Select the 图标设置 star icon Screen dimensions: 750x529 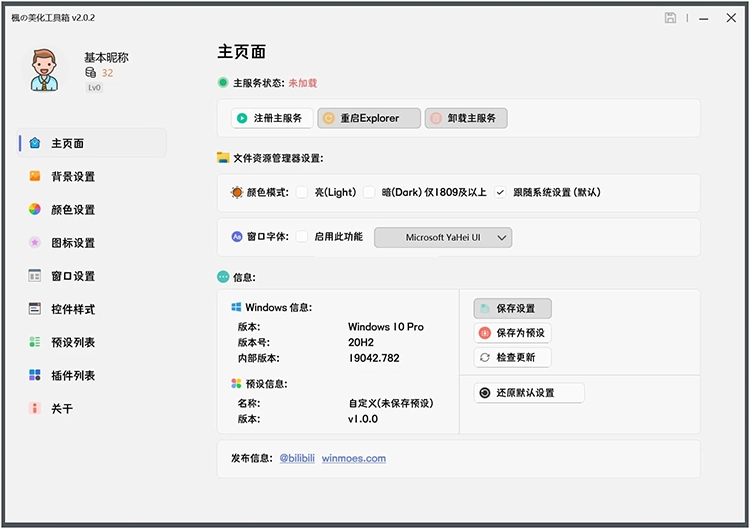(35, 243)
